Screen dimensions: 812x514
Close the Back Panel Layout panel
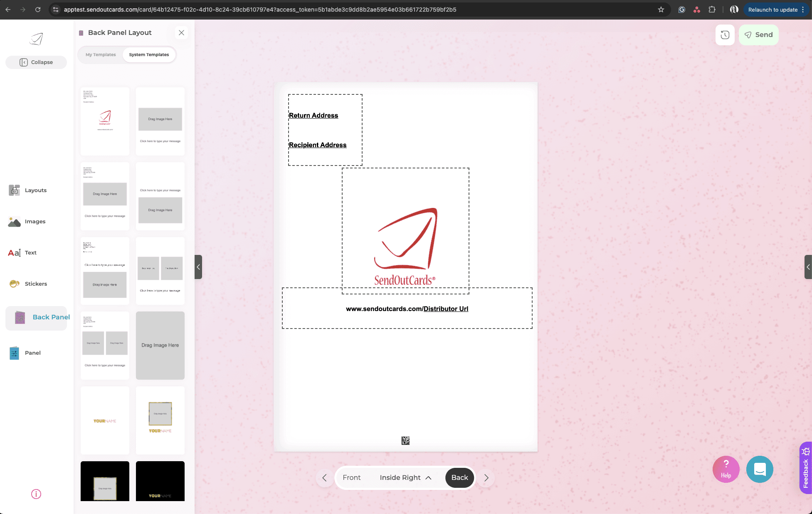click(x=181, y=32)
